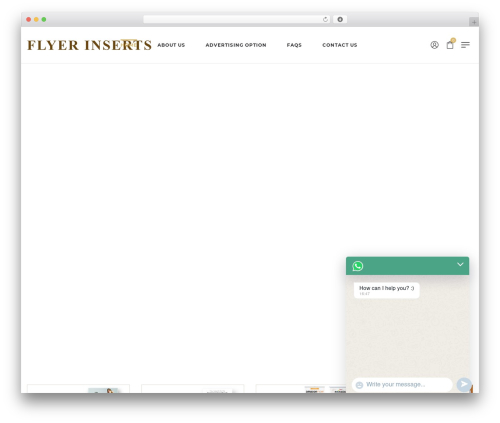Viewport: 500px width, 423px height.
Task: Focus the 'Write your message...' input field
Action: [x=402, y=385]
